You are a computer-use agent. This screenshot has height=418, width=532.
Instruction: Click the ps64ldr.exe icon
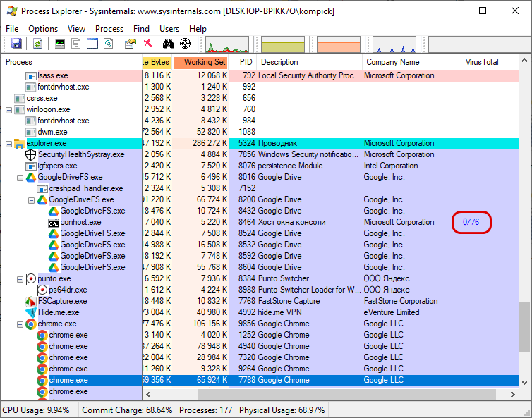click(42, 290)
